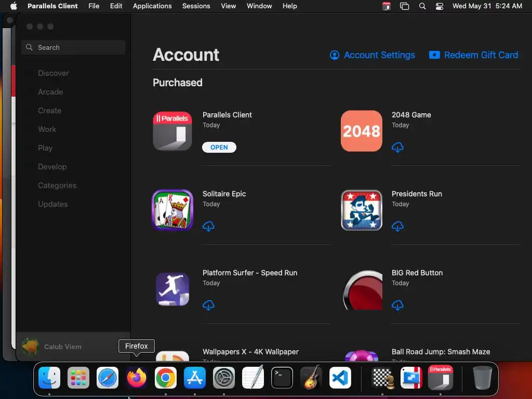Open Finder from the dock
Viewport: 532px width, 399px height.
click(x=49, y=378)
